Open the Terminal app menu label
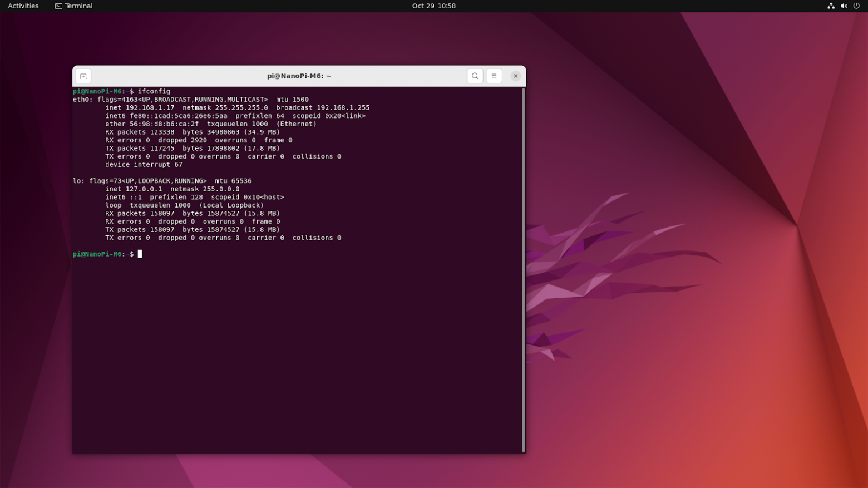This screenshot has height=488, width=868. (78, 6)
